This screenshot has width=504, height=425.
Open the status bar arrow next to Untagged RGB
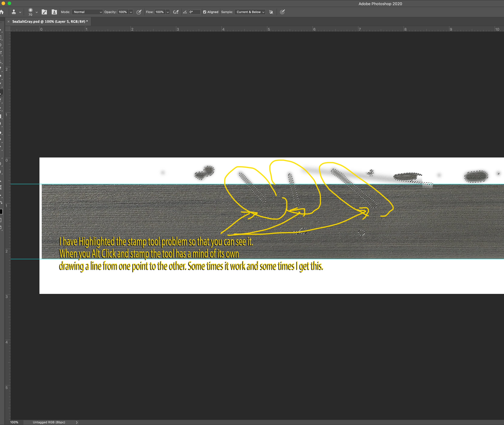click(x=77, y=422)
